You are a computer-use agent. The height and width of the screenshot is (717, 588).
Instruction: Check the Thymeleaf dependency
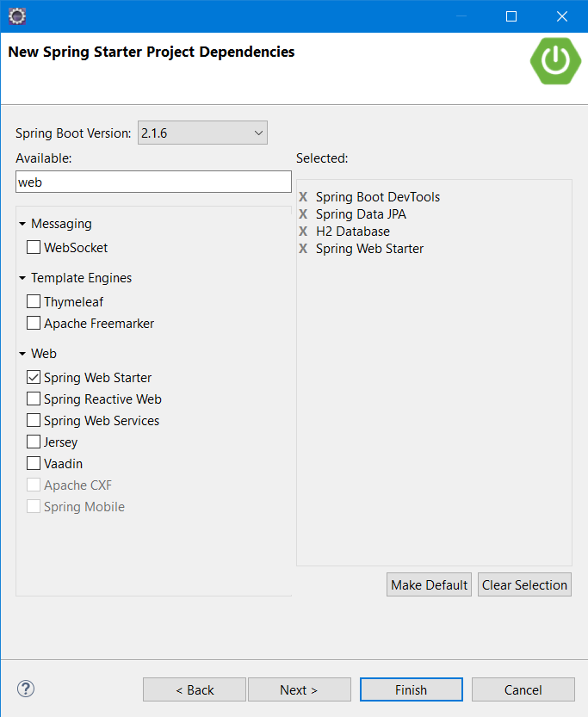point(34,301)
